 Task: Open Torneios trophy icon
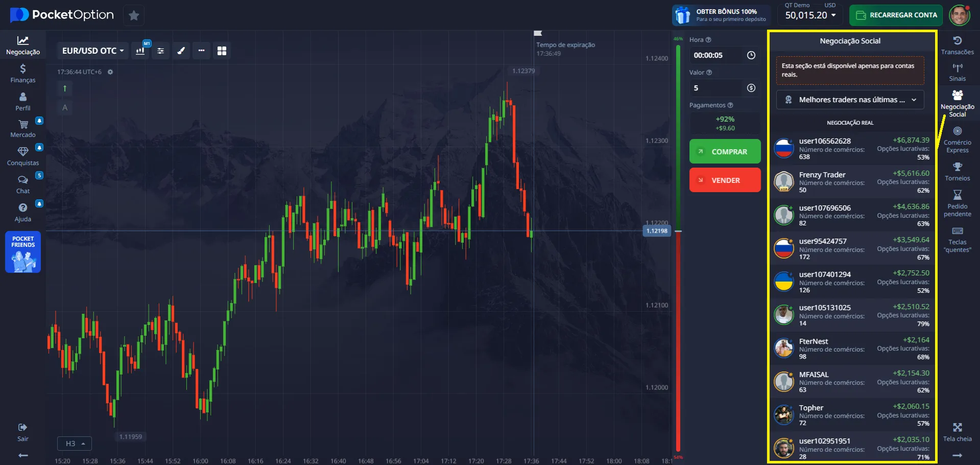pos(957,172)
